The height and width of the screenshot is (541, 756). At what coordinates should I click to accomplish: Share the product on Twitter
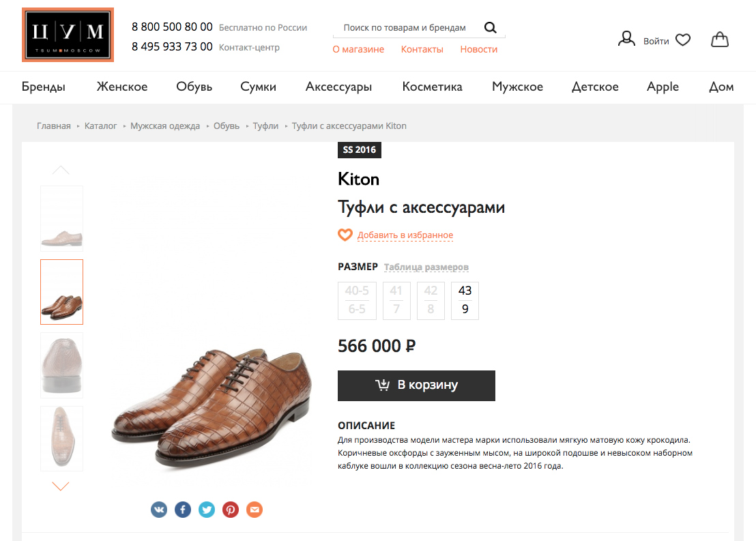(207, 509)
